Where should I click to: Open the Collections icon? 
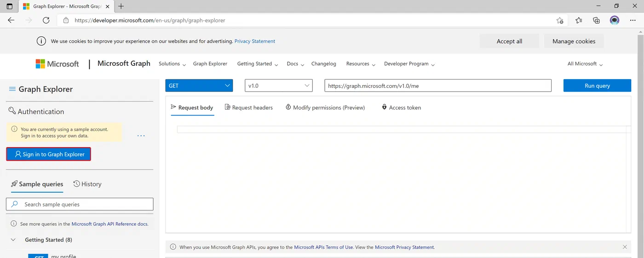(596, 20)
